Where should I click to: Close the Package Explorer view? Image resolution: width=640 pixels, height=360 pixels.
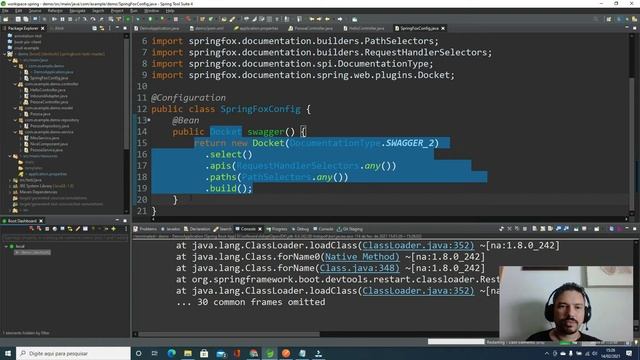(x=42, y=28)
